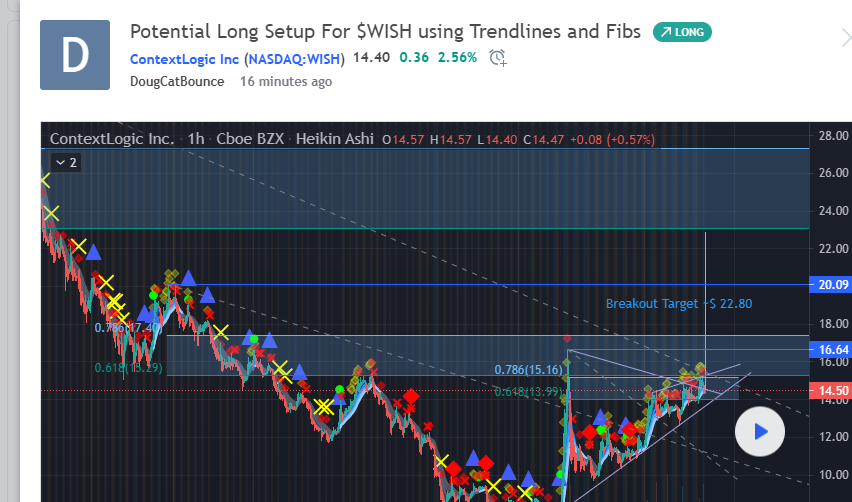Select the 0.618(13.99) Fib level label

point(529,391)
